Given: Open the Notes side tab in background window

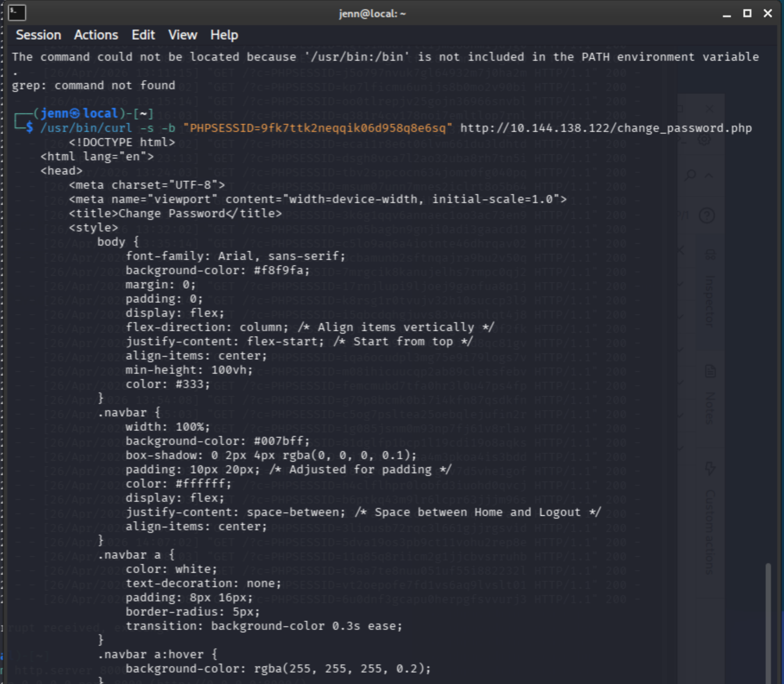Looking at the screenshot, I should click(710, 395).
